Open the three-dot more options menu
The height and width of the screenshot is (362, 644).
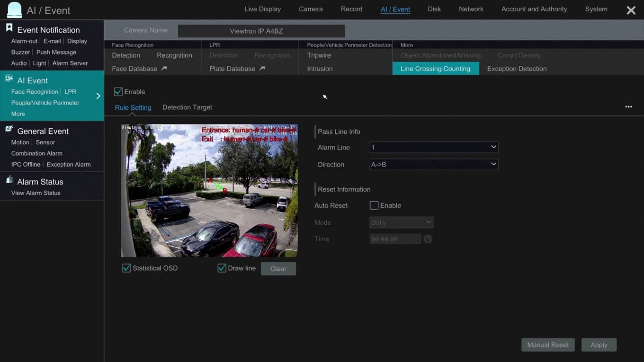[628, 106]
